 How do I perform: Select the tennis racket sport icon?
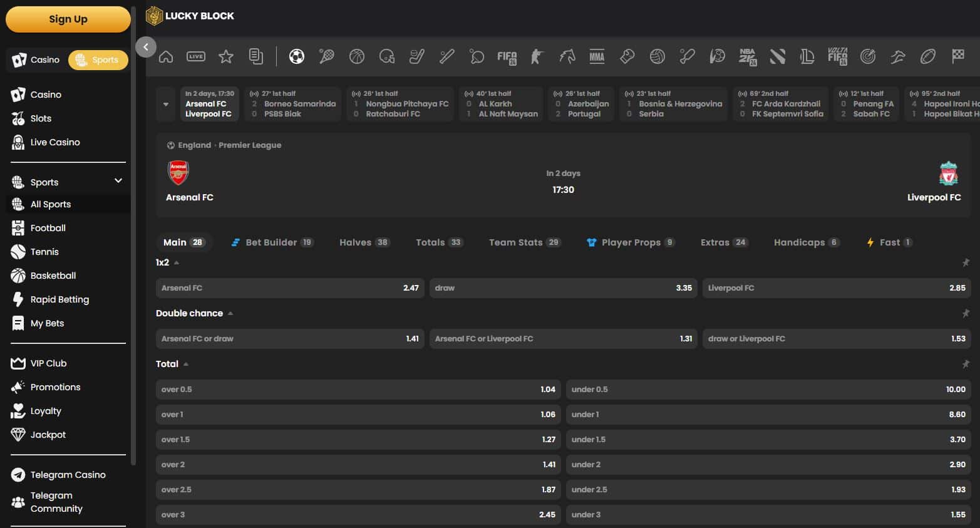point(327,57)
